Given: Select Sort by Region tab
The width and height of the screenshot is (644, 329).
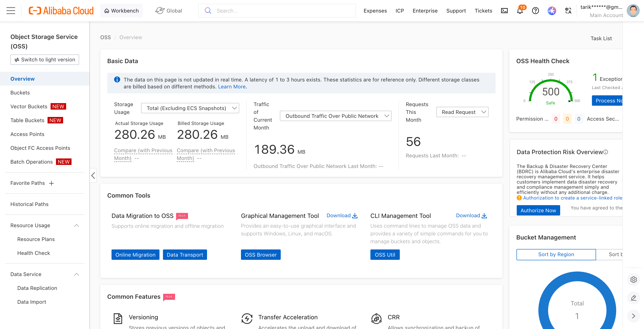Looking at the screenshot, I should [556, 254].
